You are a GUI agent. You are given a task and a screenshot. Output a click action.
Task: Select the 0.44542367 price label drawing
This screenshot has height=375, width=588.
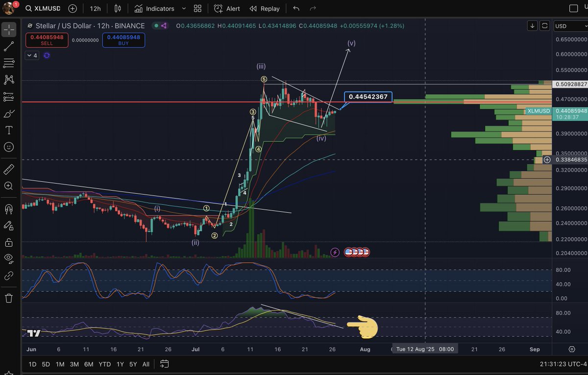368,97
